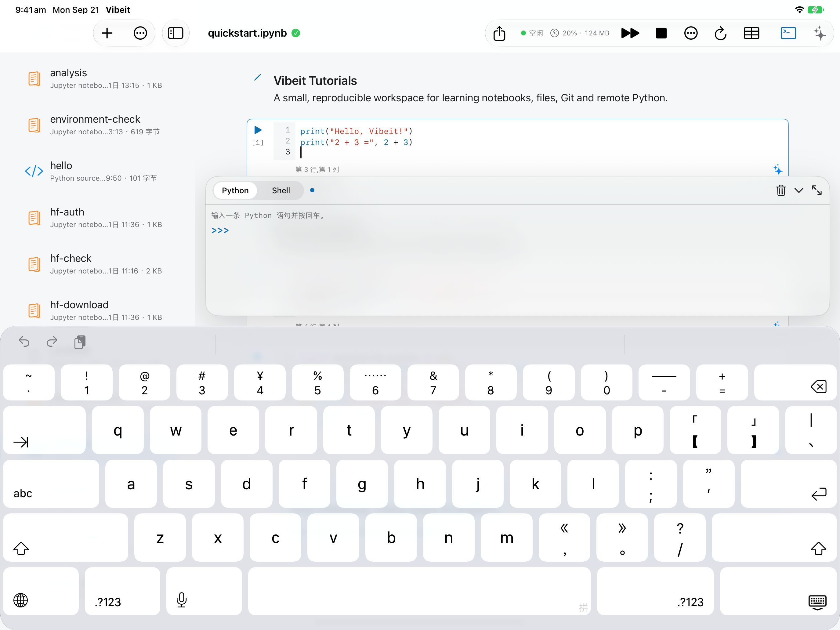
Task: Click the green saved checkmark badge
Action: click(296, 33)
